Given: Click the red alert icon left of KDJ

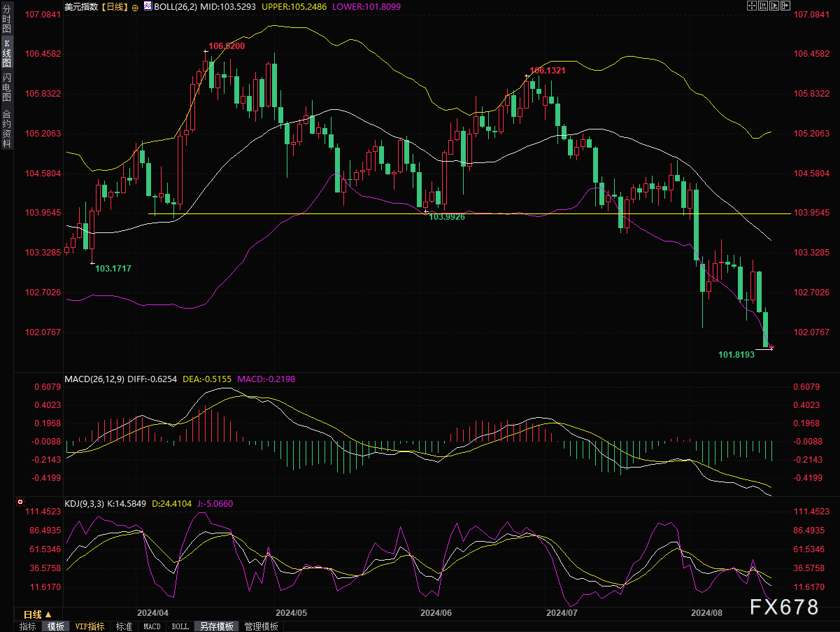Looking at the screenshot, I should 20,502.
